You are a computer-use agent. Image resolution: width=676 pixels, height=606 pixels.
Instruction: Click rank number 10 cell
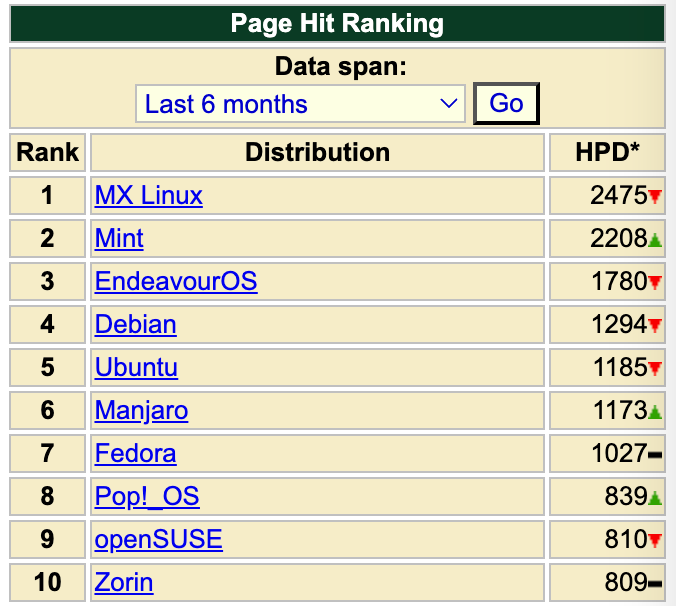tap(47, 582)
